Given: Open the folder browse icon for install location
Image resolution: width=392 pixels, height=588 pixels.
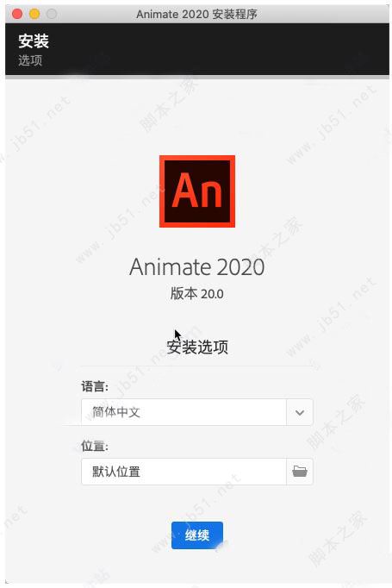Looking at the screenshot, I should tap(300, 472).
